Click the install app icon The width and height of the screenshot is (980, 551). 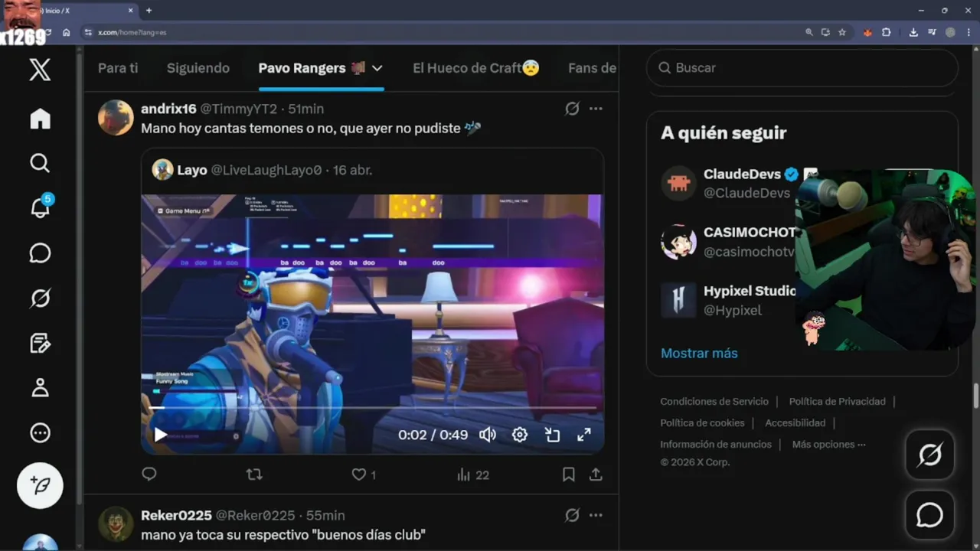tap(825, 32)
